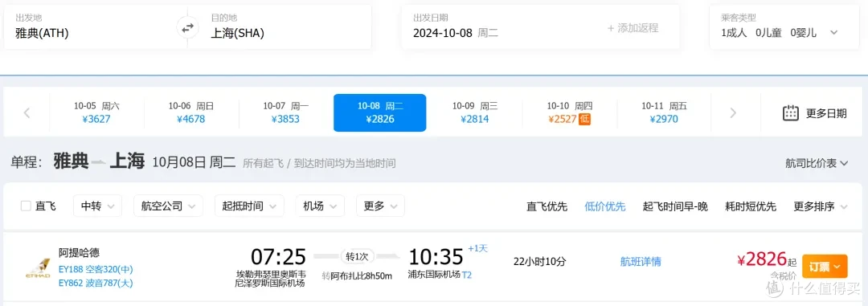Click departure time 07:25
This screenshot has width=868, height=306.
pos(278,257)
